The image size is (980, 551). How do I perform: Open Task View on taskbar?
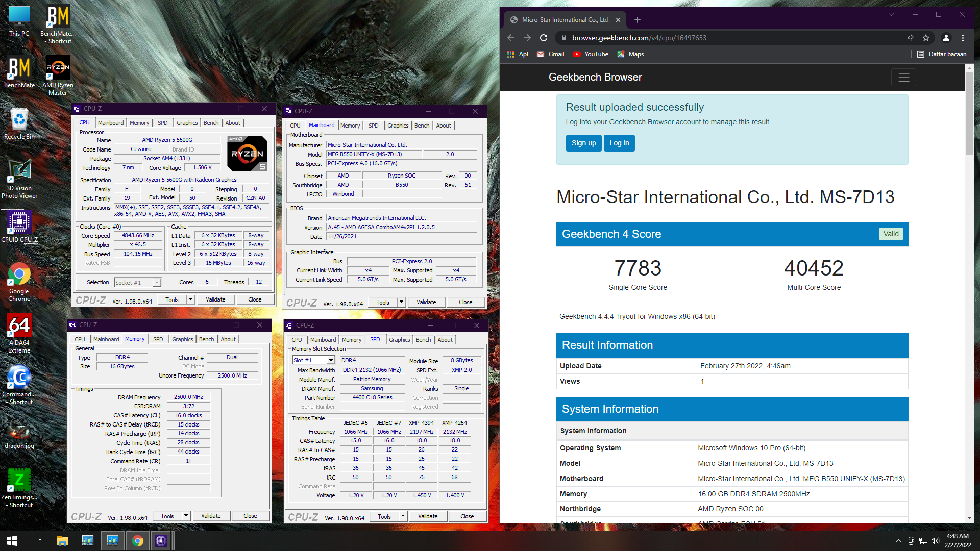(x=37, y=541)
